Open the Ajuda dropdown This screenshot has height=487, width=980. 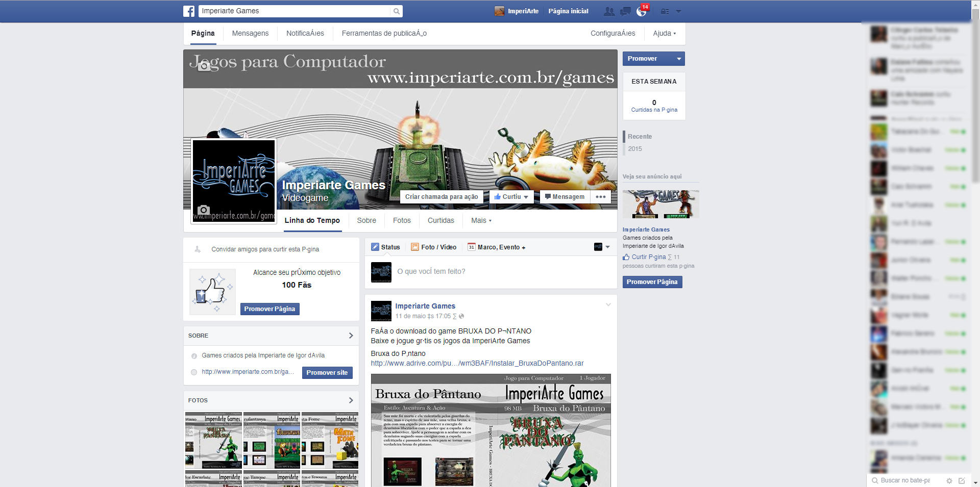point(665,34)
